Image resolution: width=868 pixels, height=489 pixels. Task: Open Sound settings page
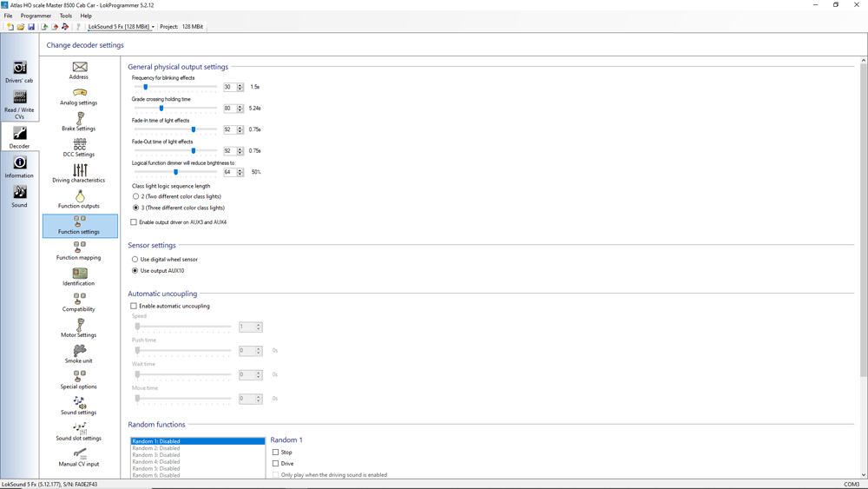pyautogui.click(x=79, y=406)
